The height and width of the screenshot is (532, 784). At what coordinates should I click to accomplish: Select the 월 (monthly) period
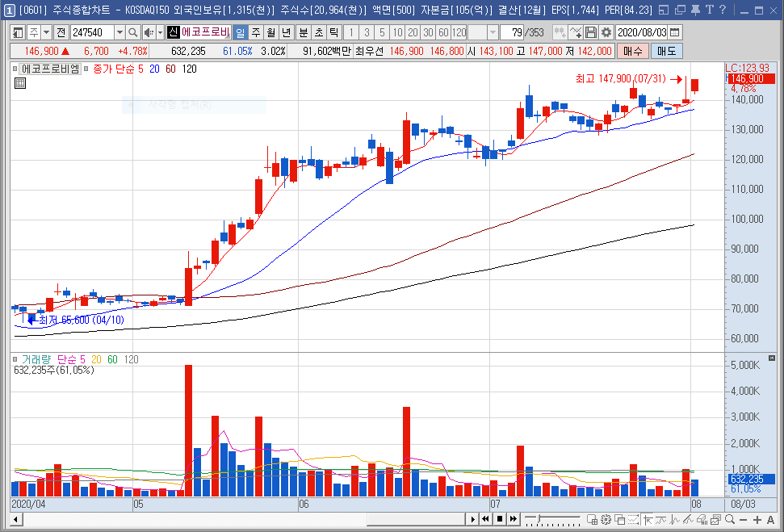point(271,32)
